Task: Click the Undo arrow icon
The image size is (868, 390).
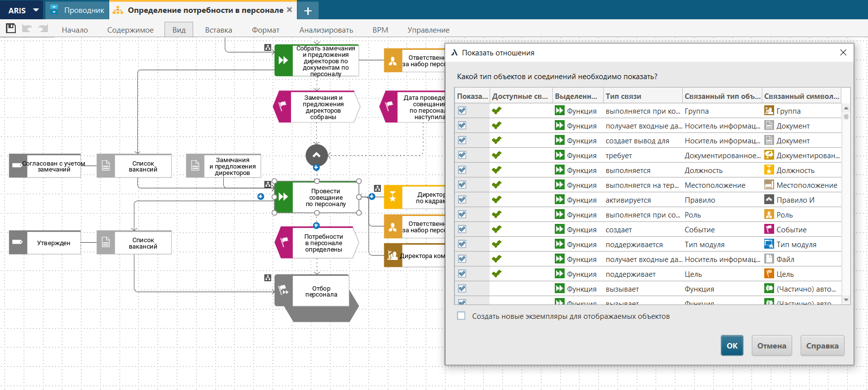Action: tap(27, 29)
